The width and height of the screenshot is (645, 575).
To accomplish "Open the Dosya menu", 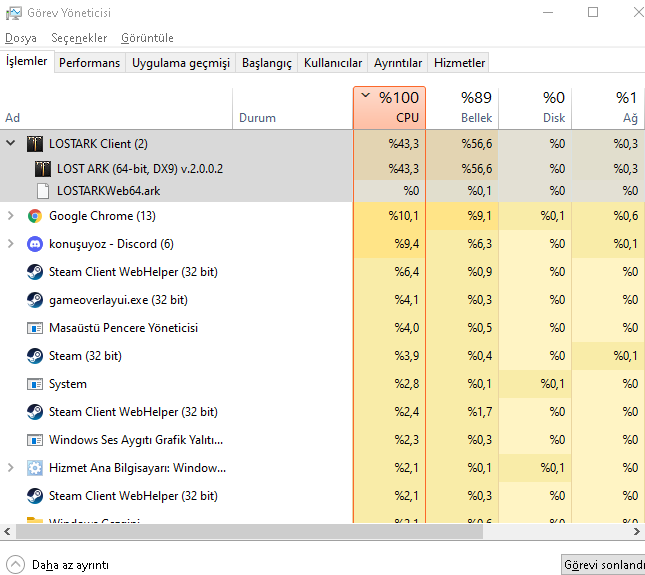I will pos(21,38).
